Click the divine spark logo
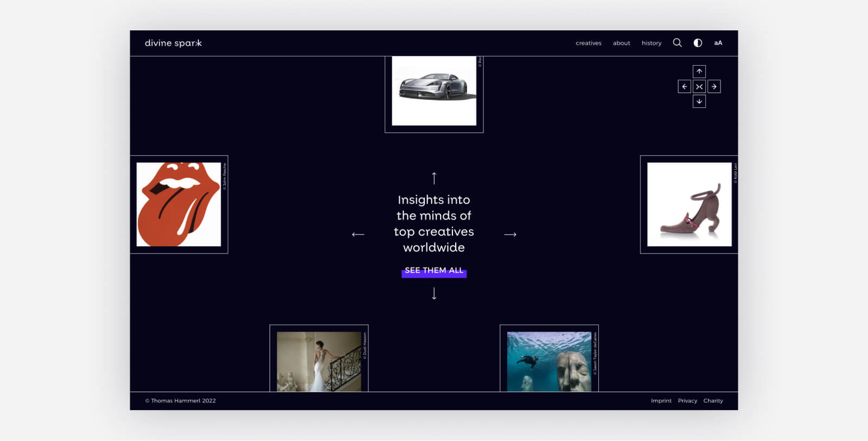This screenshot has height=441, width=868. (x=173, y=43)
